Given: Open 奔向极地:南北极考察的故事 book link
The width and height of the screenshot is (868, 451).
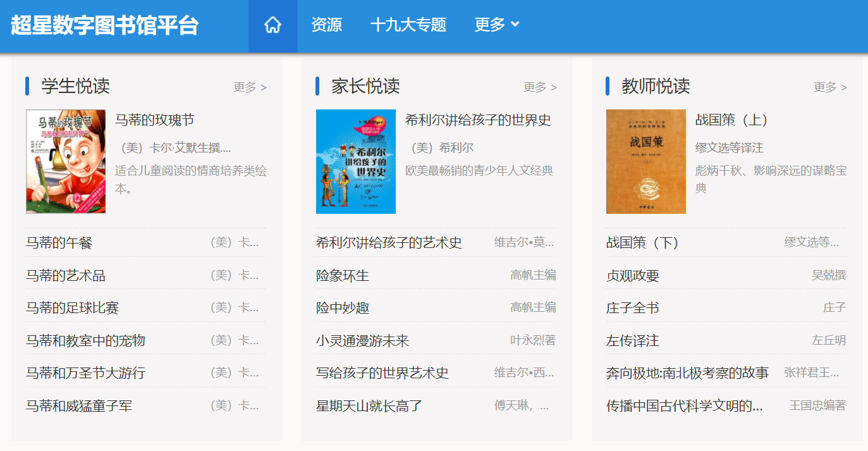Looking at the screenshot, I should click(x=687, y=373).
